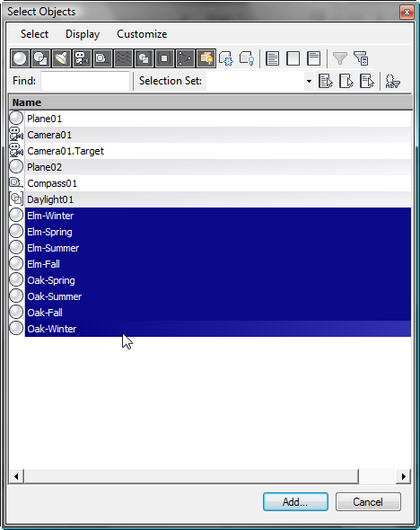Toggle the Display Lights filter button

pyautogui.click(x=61, y=58)
